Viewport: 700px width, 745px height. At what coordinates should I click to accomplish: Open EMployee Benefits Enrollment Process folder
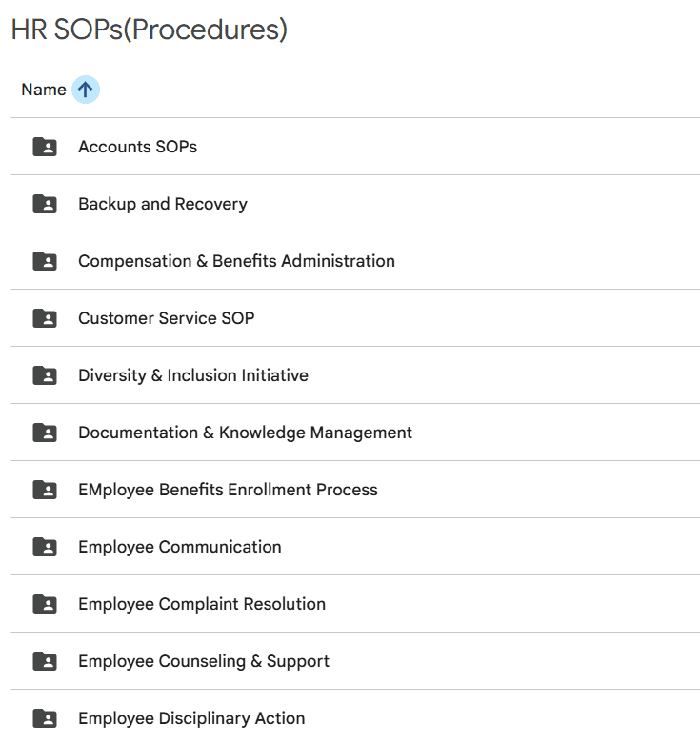228,490
